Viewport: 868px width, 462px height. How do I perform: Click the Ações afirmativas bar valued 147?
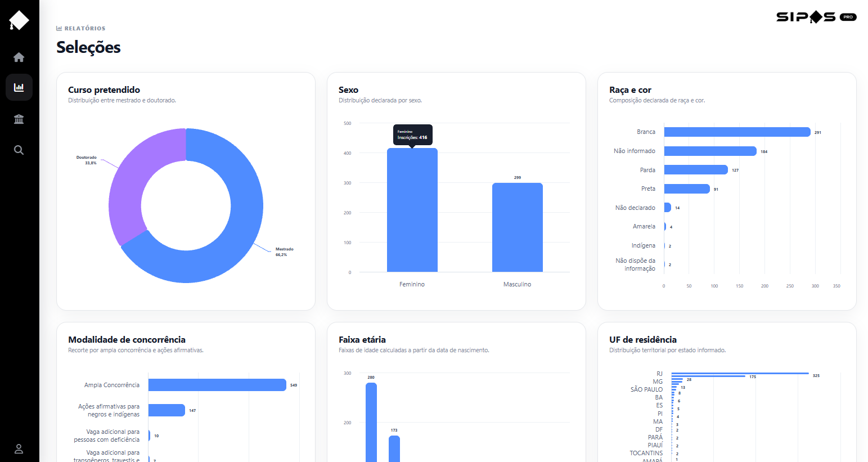point(167,410)
